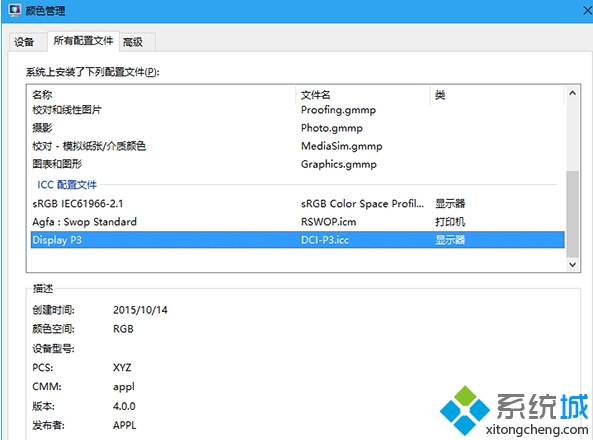Click the PCS value XYZ
This screenshot has width=593, height=440.
pyautogui.click(x=122, y=367)
